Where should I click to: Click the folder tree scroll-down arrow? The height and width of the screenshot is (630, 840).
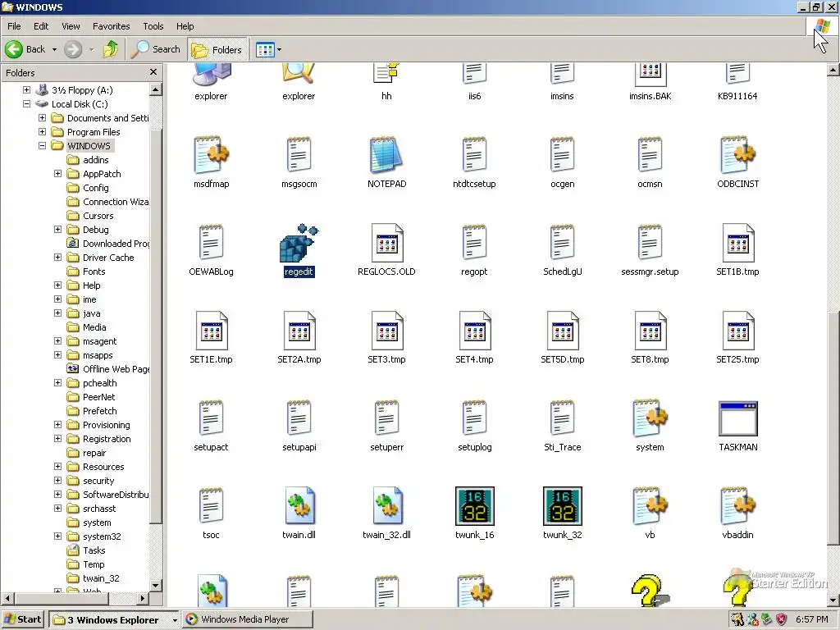(x=155, y=585)
